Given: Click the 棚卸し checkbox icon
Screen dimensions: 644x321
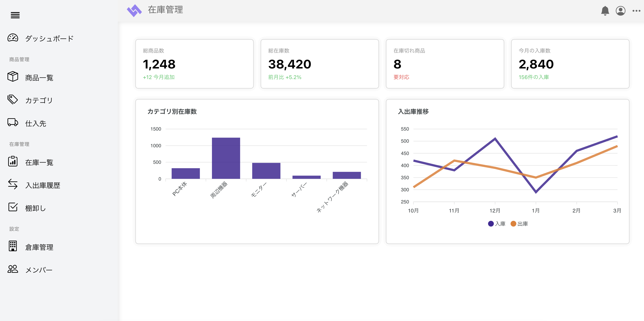Looking at the screenshot, I should [13, 207].
